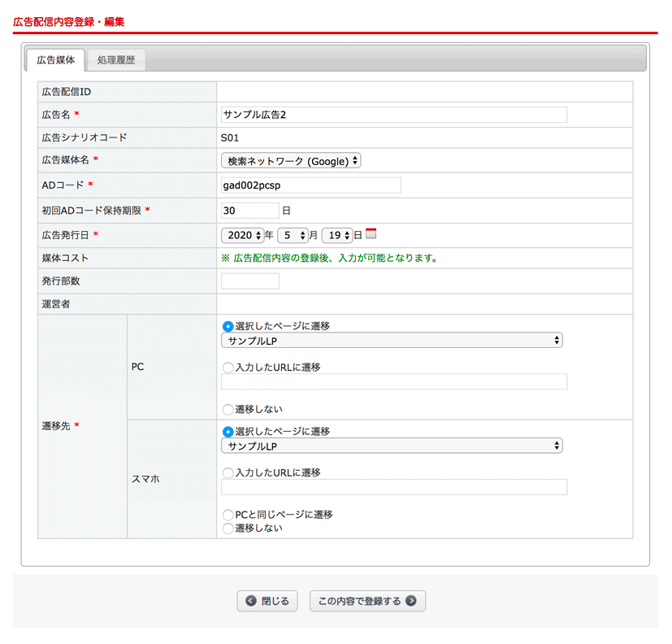Click the スマホ URL input field

(x=393, y=487)
